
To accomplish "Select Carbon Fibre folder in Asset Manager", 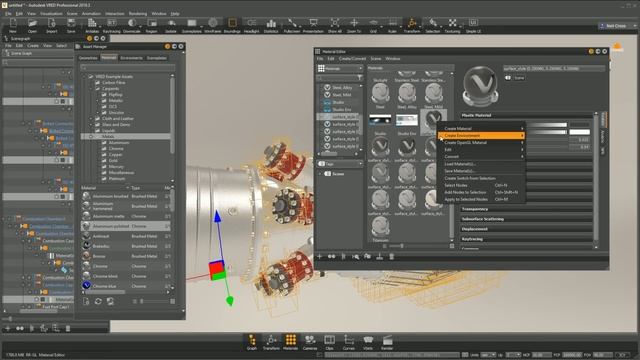I will [x=114, y=82].
